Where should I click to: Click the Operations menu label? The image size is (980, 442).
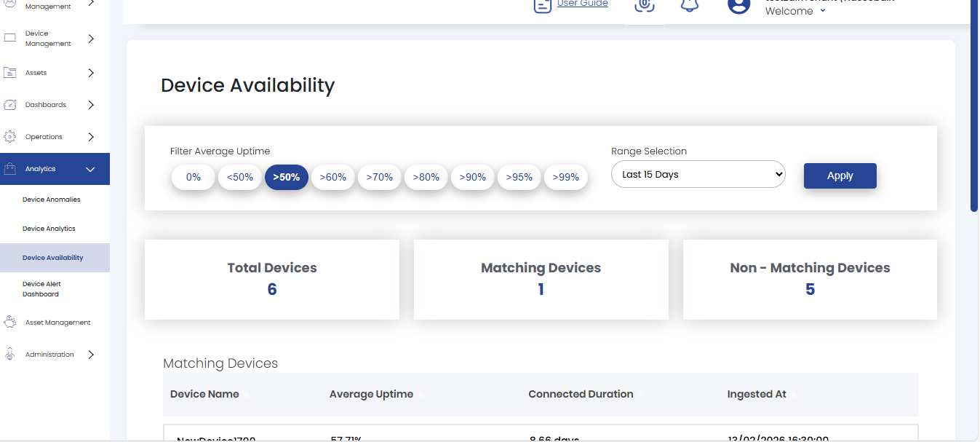(x=44, y=137)
